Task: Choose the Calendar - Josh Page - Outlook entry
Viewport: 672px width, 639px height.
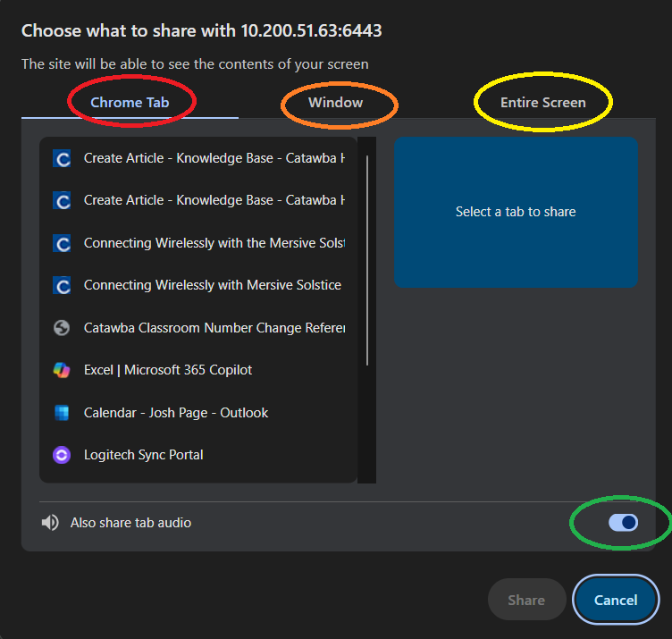Action: coord(176,413)
